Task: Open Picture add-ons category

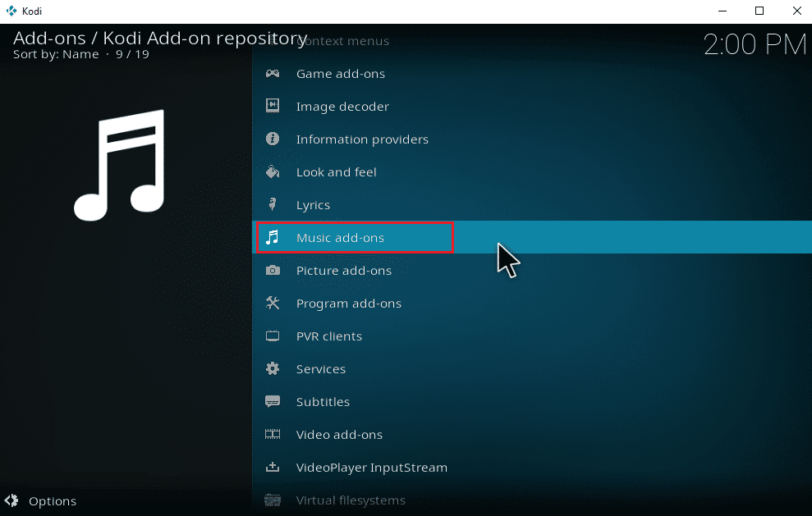Action: pos(532,270)
